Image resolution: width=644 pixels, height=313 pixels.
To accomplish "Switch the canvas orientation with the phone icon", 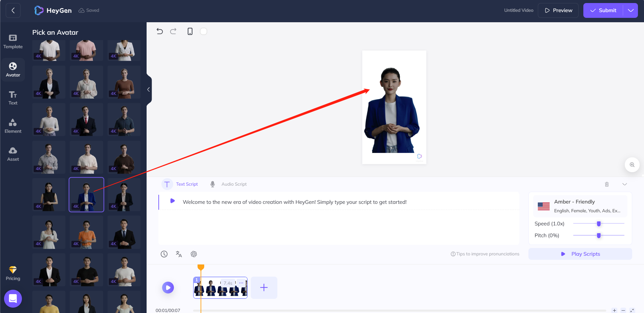I will click(x=190, y=31).
